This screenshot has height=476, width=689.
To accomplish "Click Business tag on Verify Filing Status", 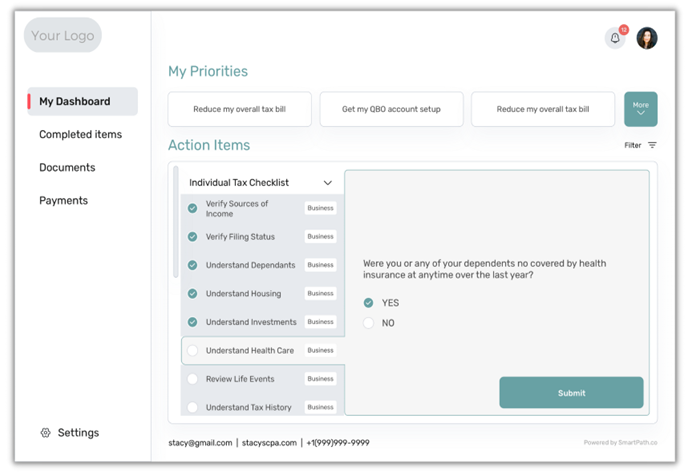I will 320,237.
